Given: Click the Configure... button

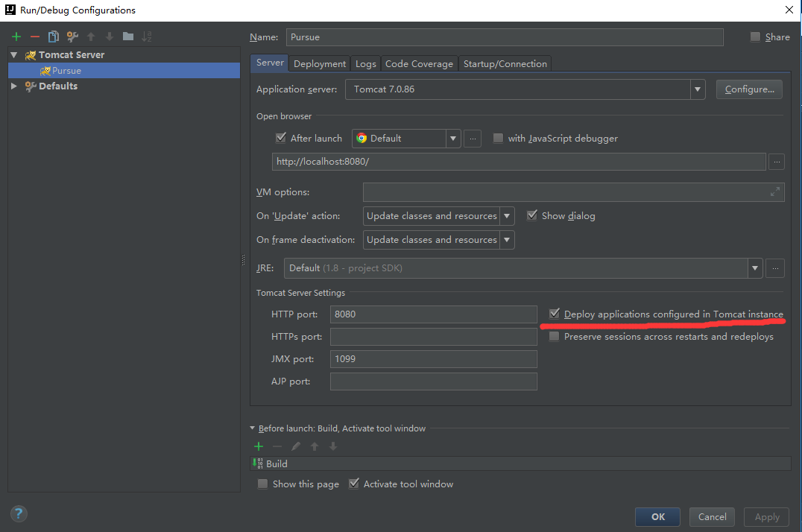Looking at the screenshot, I should (749, 89).
